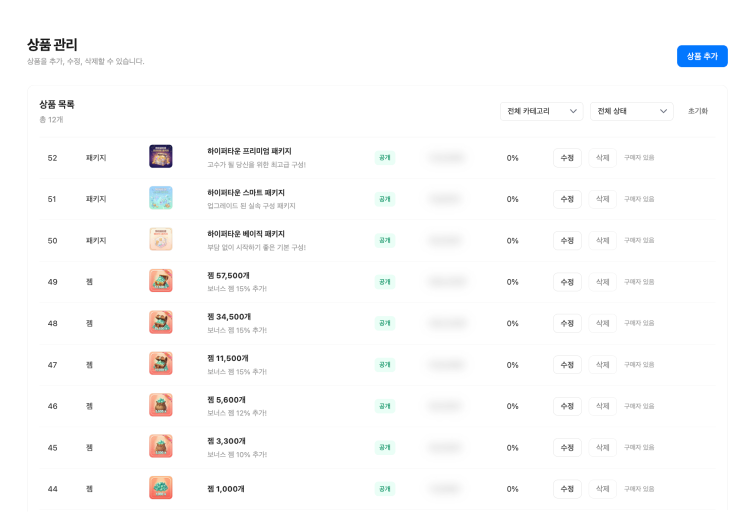
Task: Edit product 50 with 수정 button
Action: pyautogui.click(x=567, y=241)
